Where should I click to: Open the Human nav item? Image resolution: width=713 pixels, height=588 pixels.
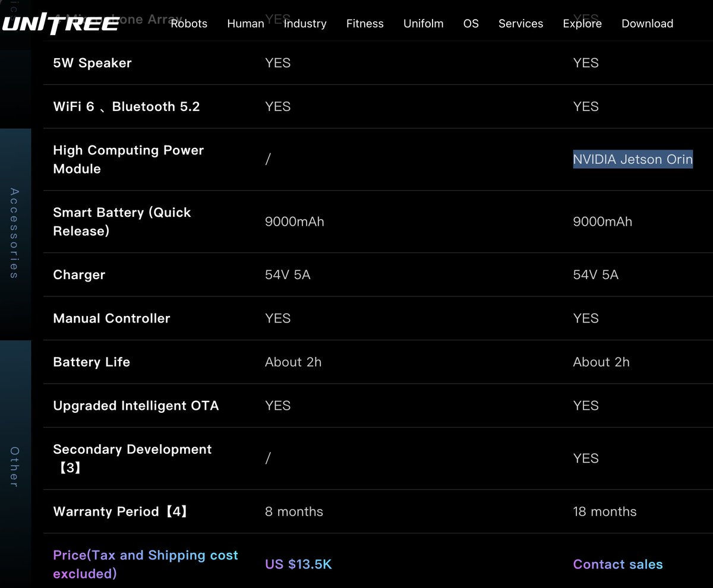point(245,24)
